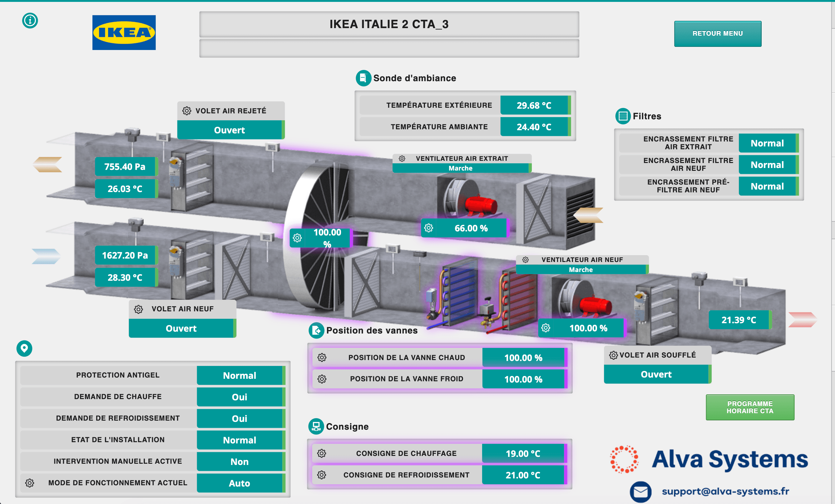Open gear for Mode de fonctionnement actuel

30,483
